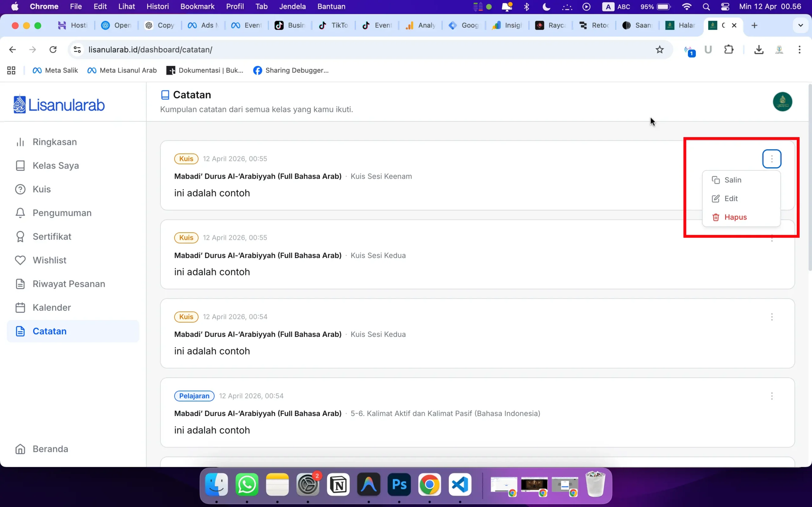Open Riwayat Pesanan page
This screenshot has width=812, height=507.
(69, 284)
